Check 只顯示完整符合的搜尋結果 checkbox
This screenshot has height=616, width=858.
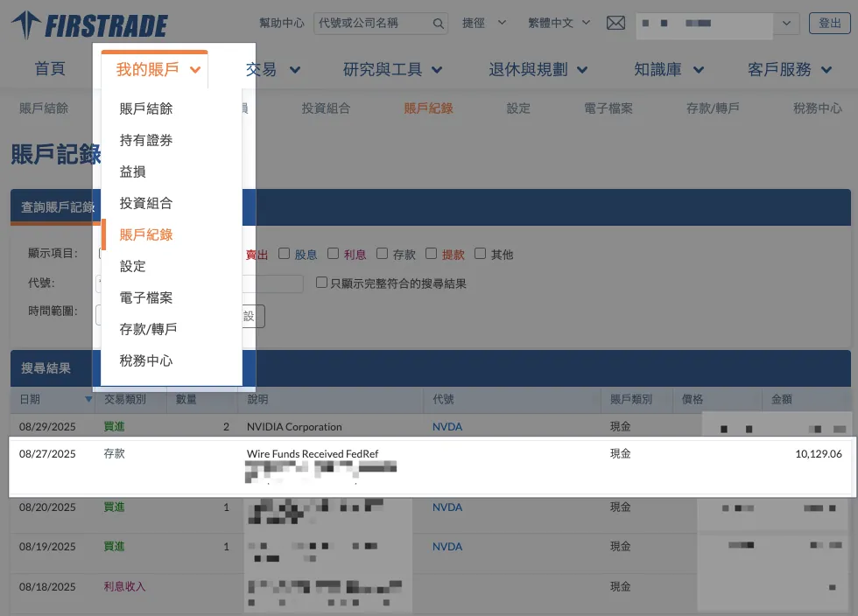point(322,283)
